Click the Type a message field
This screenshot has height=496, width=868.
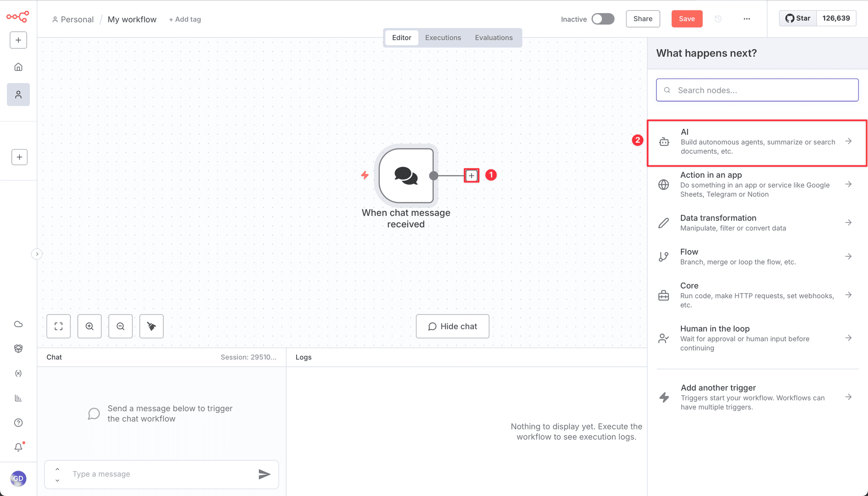click(x=136, y=474)
